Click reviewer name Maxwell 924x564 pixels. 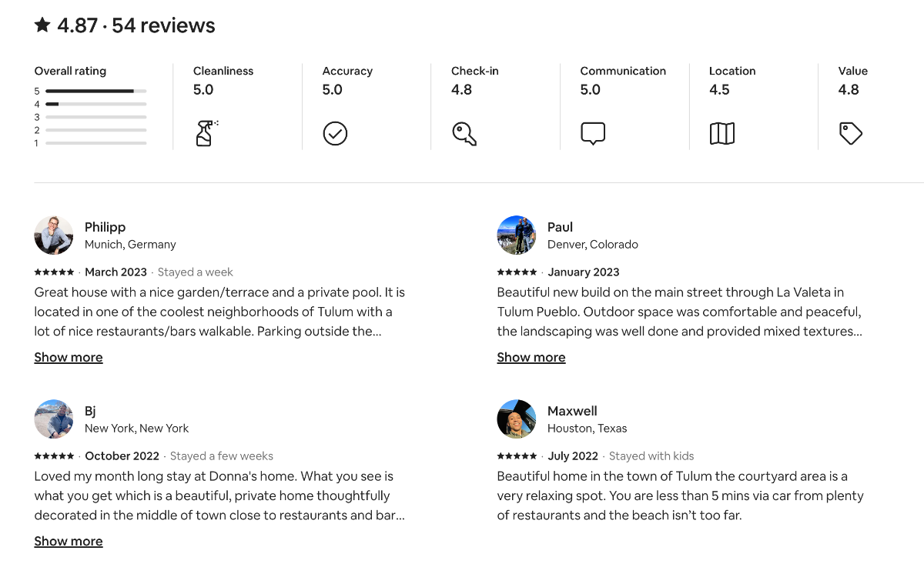pyautogui.click(x=572, y=411)
